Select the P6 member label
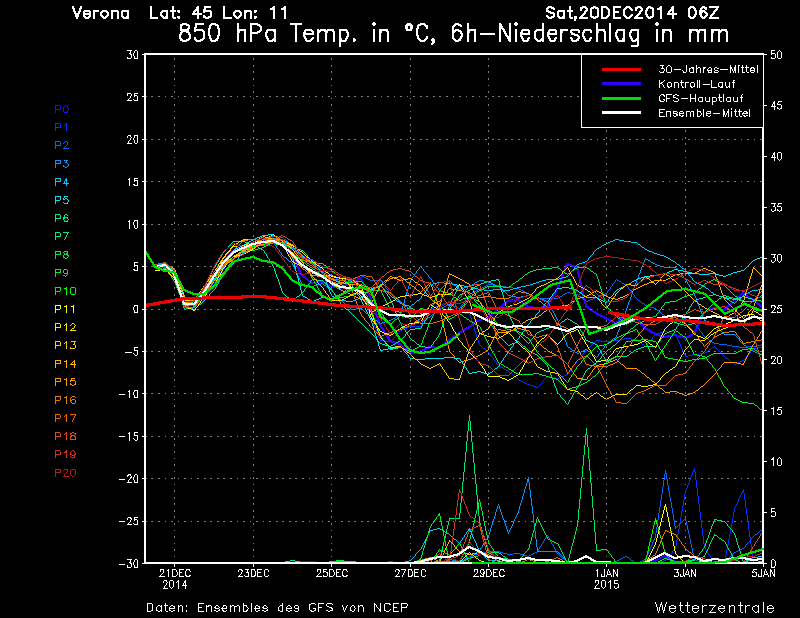The image size is (800, 618). [x=62, y=218]
